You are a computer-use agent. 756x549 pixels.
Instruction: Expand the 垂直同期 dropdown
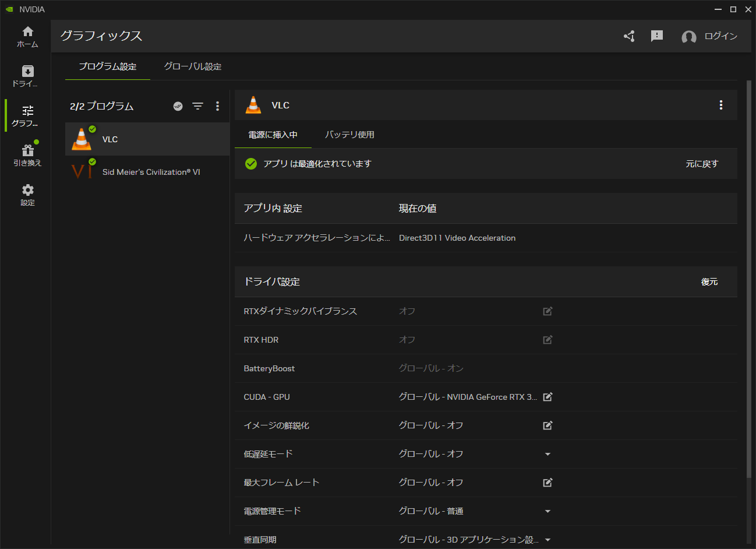(x=547, y=540)
